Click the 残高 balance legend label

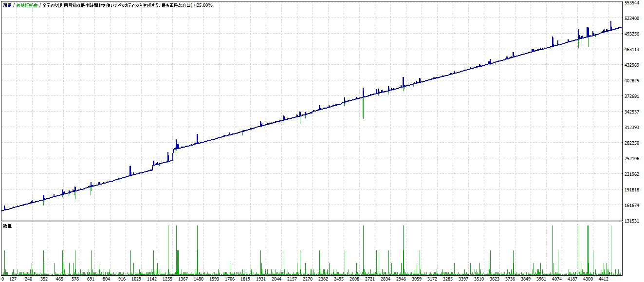[x=7, y=5]
